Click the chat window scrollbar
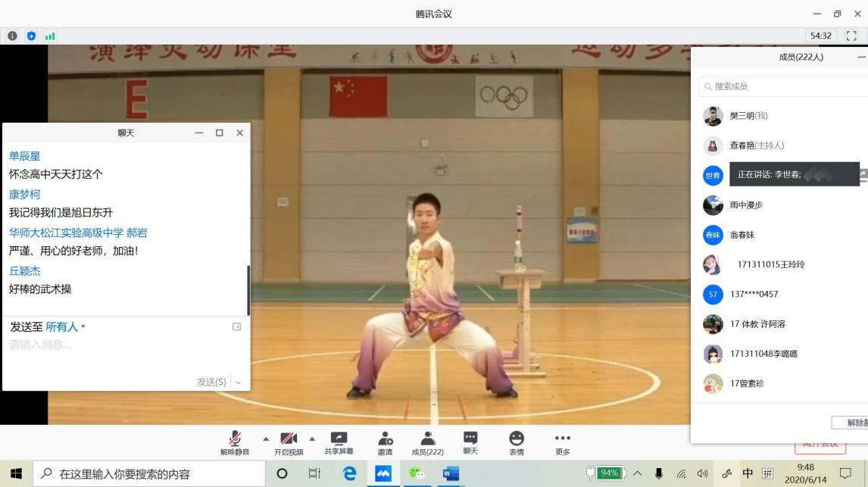Screen dimensions: 868x487 click(248, 290)
